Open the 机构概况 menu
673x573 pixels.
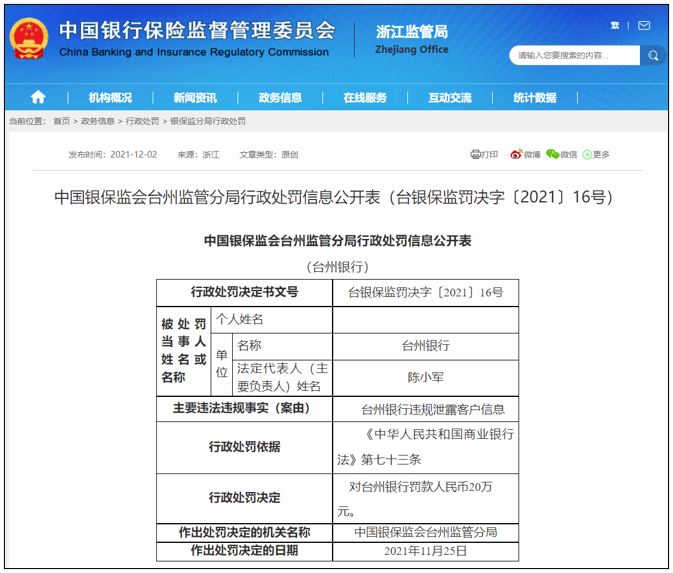pos(110,97)
